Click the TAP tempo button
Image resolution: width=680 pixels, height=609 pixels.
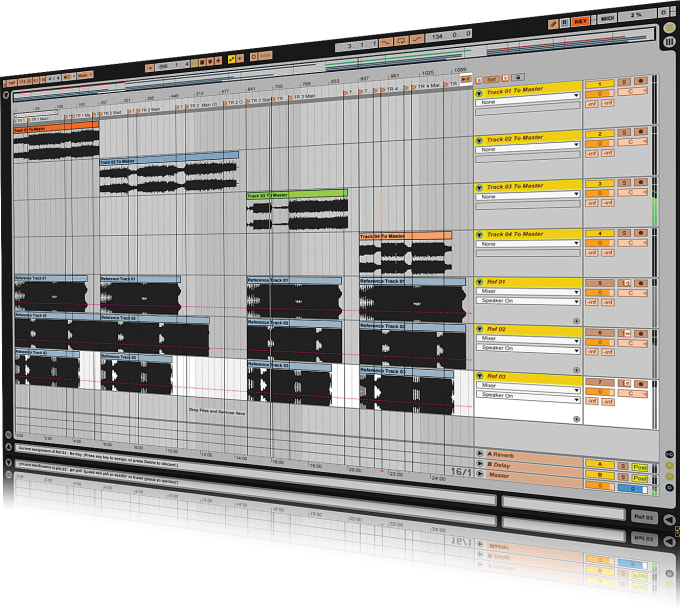click(11, 83)
